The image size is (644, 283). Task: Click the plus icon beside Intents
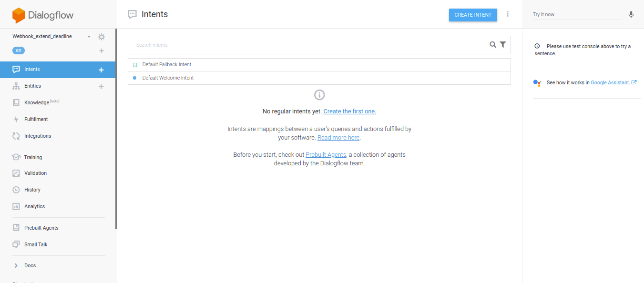pyautogui.click(x=101, y=70)
